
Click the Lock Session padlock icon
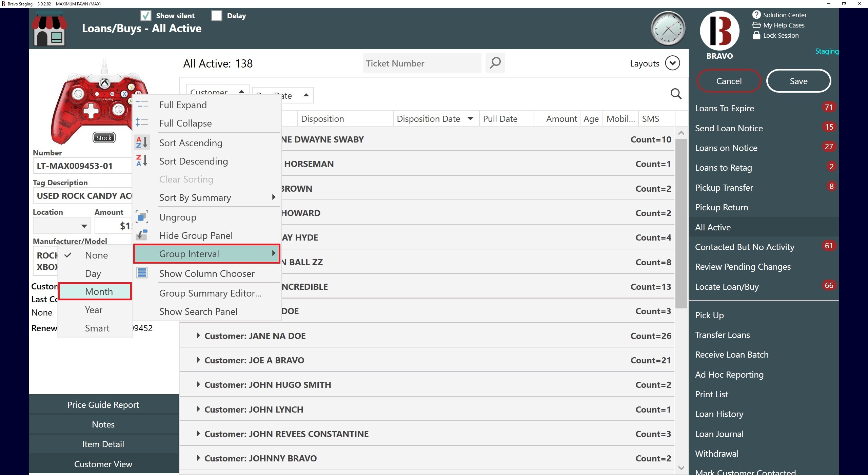point(756,35)
